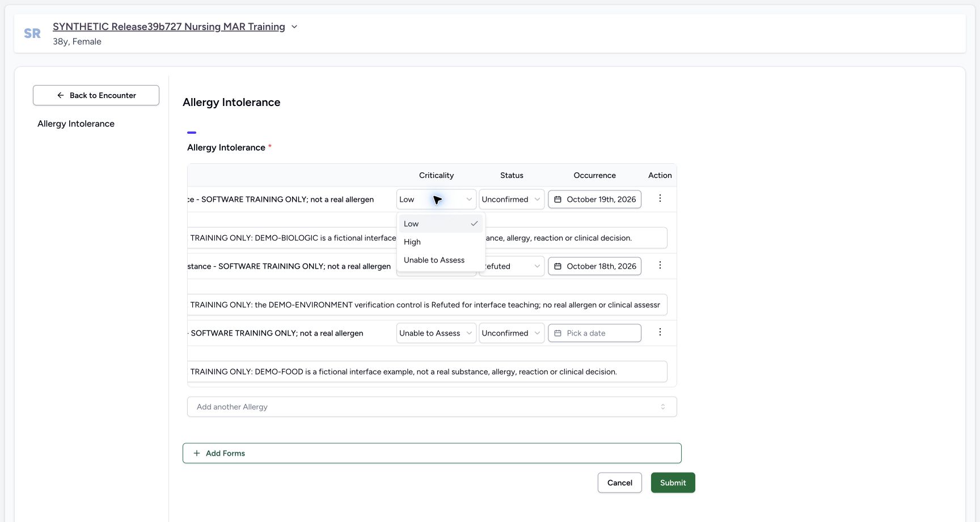Click the 38y, Female patient info
980x522 pixels.
tap(77, 41)
